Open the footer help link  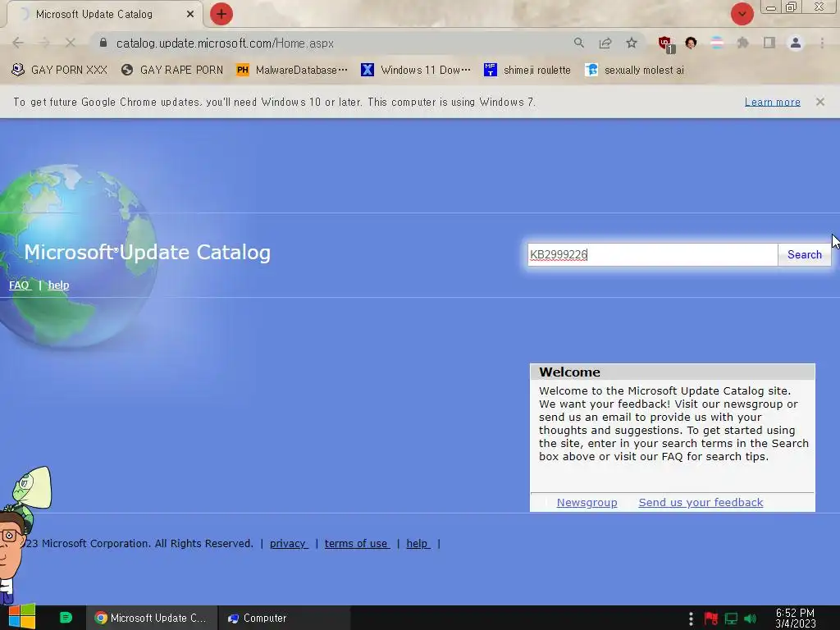coord(418,543)
